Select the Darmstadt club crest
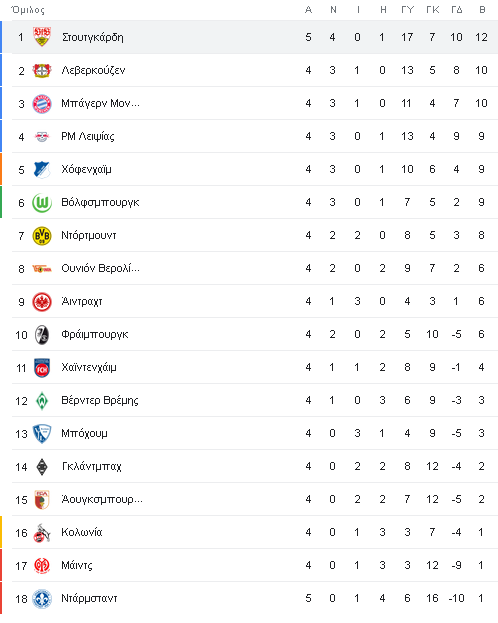The width and height of the screenshot is (498, 623). click(x=42, y=598)
